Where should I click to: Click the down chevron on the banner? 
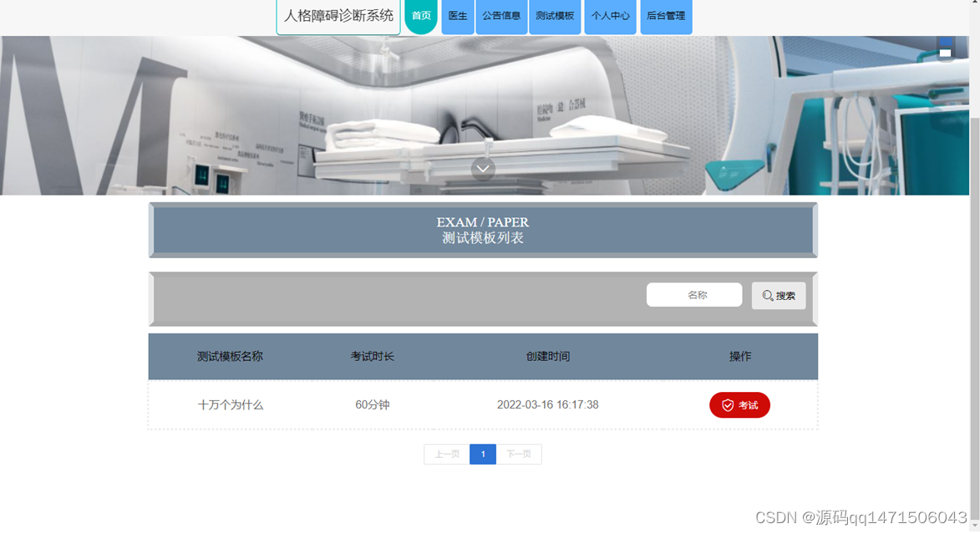(483, 169)
